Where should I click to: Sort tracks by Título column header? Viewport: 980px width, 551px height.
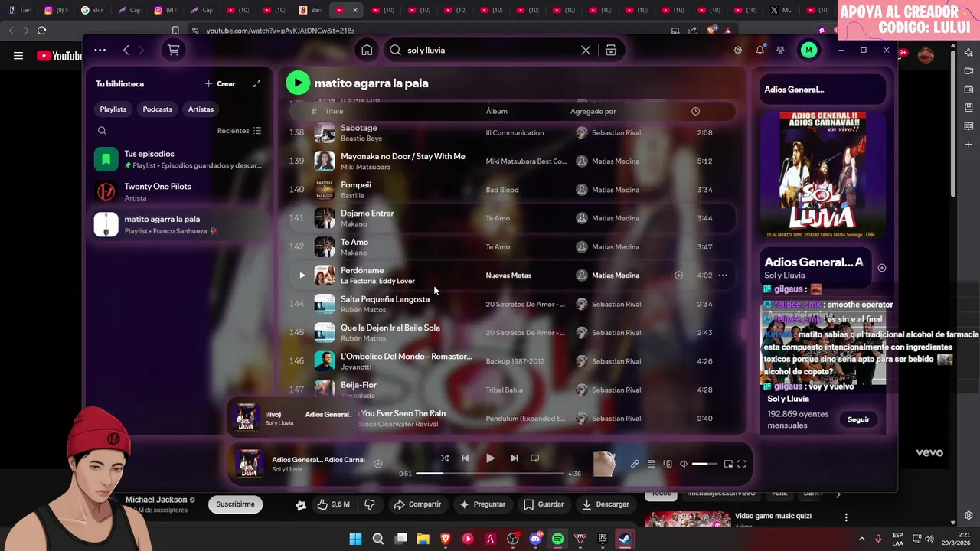click(334, 111)
